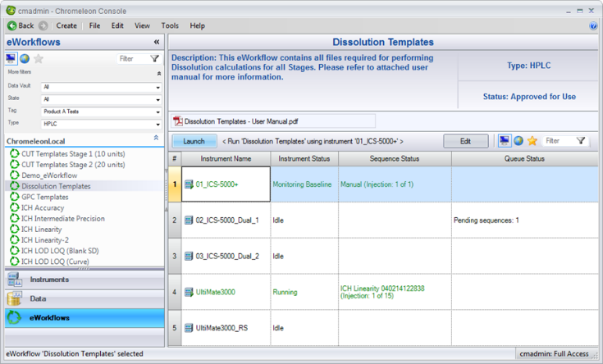The image size is (603, 364).
Task: Select GPC Templates in the eWorkflow list
Action: point(44,198)
